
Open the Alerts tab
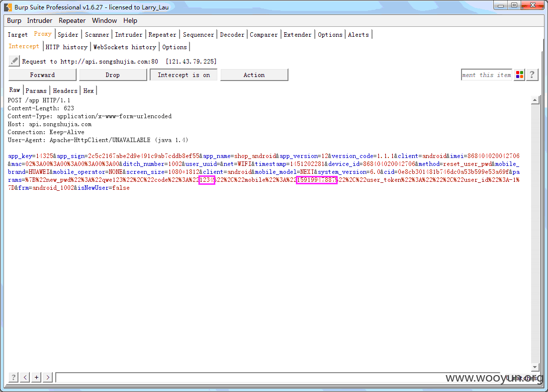pos(358,35)
